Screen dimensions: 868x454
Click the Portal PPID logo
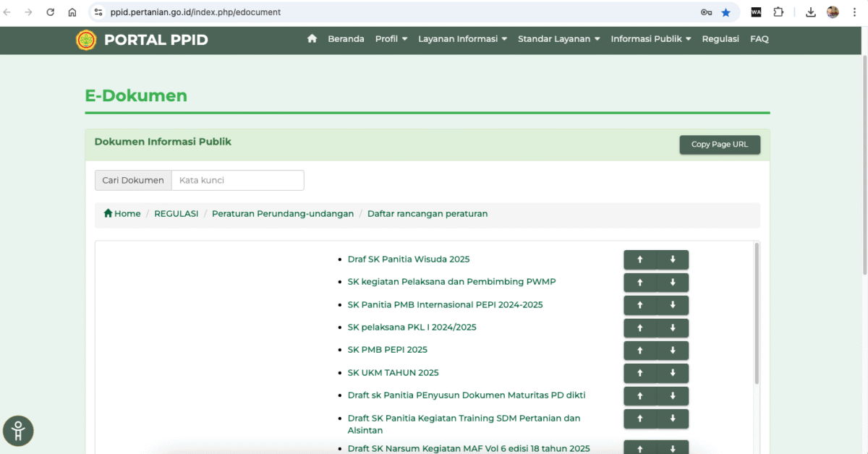[86, 40]
